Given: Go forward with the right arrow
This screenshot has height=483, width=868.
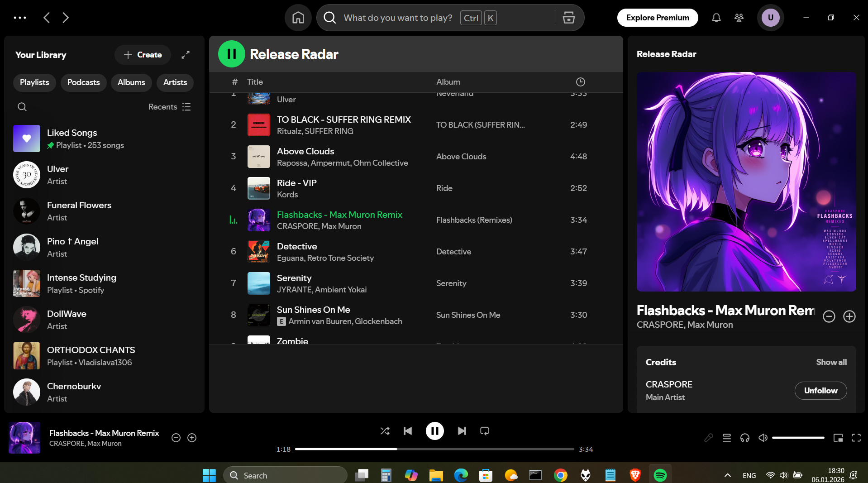Looking at the screenshot, I should (x=66, y=18).
